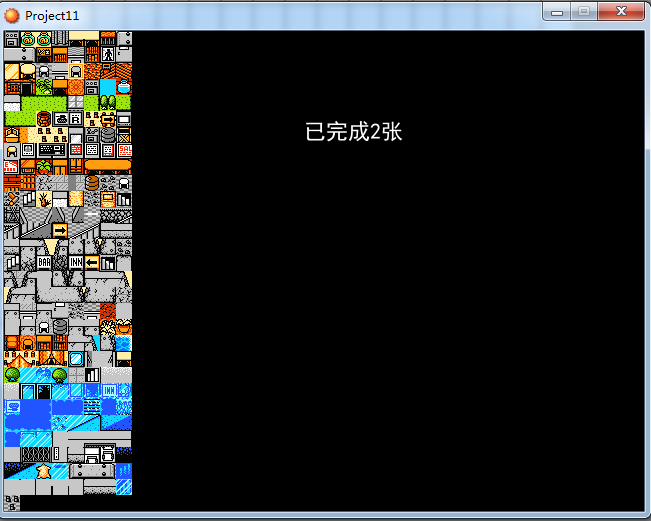
Task: Click the tank tile in the tileset
Action: point(60,119)
